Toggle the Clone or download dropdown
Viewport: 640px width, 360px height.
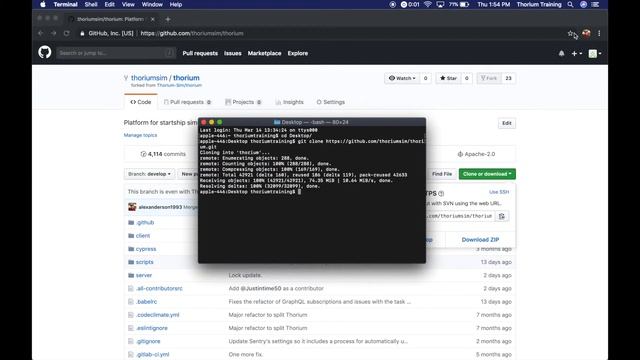[487, 174]
